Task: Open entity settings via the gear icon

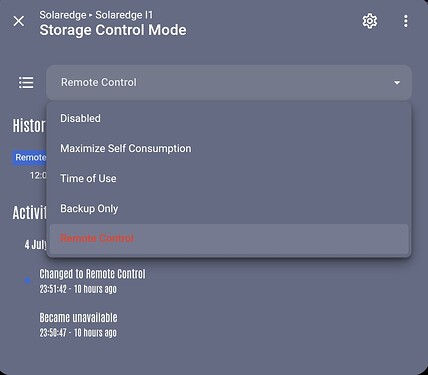Action: [x=370, y=21]
